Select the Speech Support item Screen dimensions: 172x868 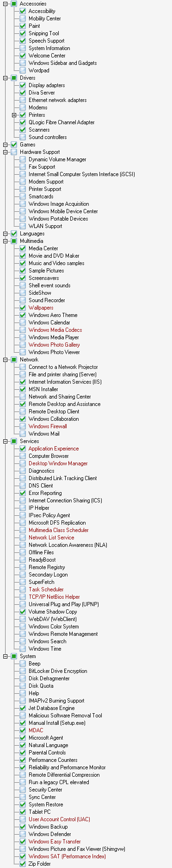click(46, 41)
